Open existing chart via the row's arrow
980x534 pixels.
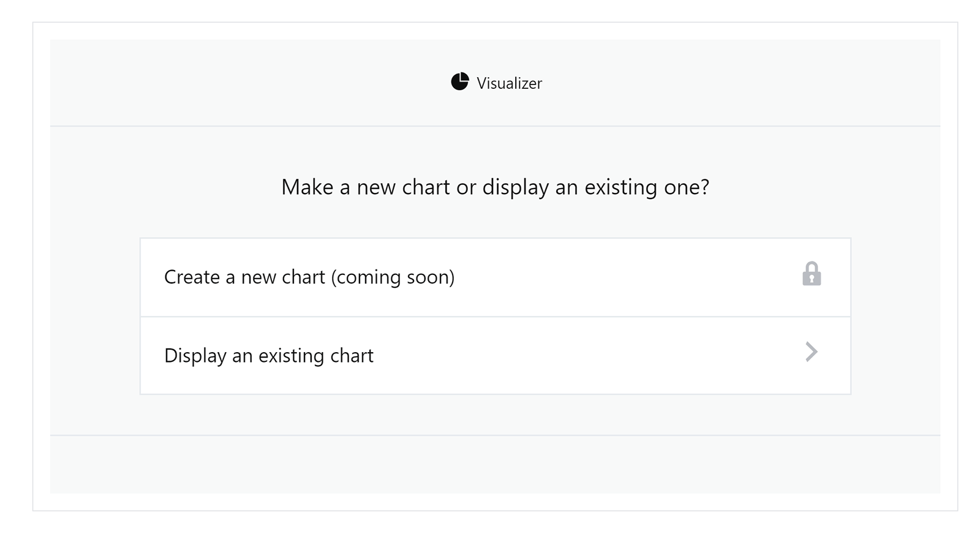(812, 352)
